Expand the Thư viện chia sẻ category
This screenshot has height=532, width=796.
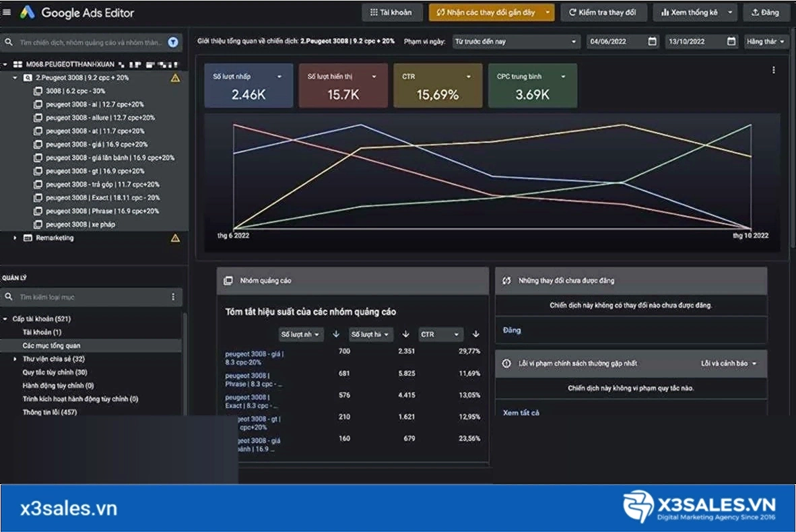[15, 359]
